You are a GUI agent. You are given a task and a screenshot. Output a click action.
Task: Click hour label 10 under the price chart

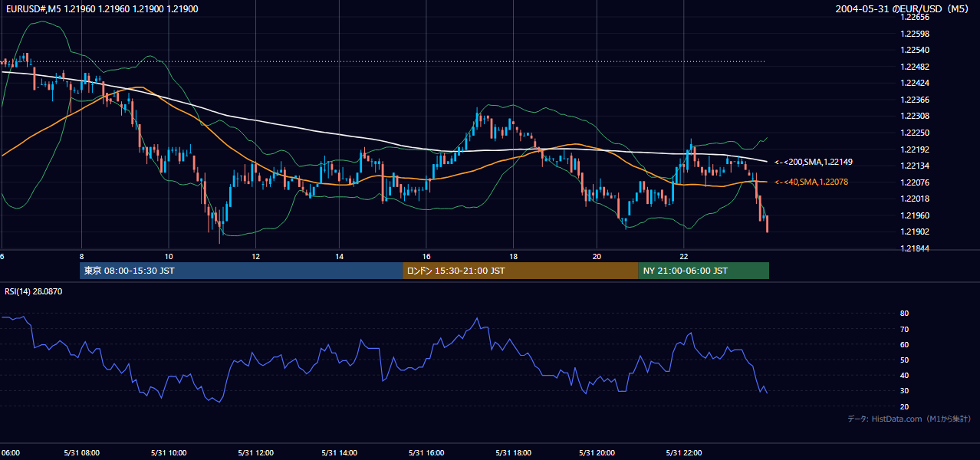(x=169, y=256)
